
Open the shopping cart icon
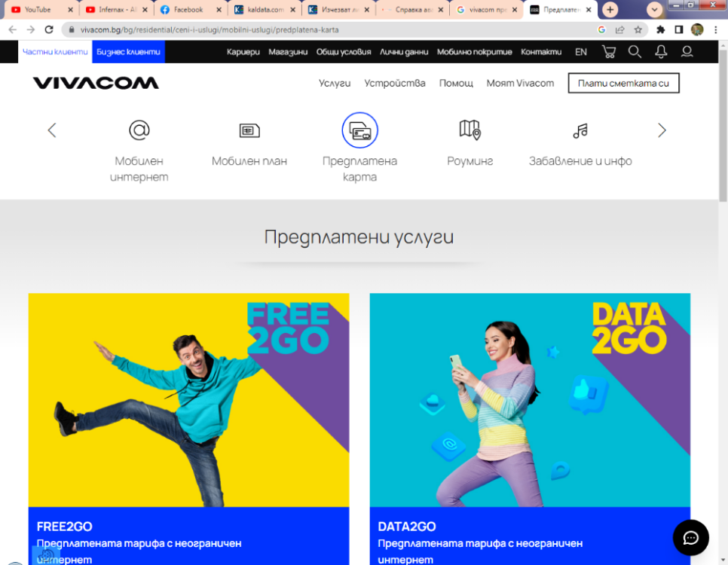[x=609, y=51]
